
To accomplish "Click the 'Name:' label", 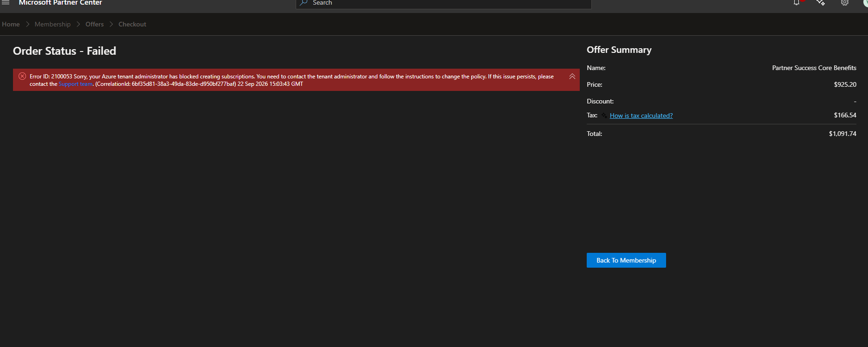I will pyautogui.click(x=596, y=68).
